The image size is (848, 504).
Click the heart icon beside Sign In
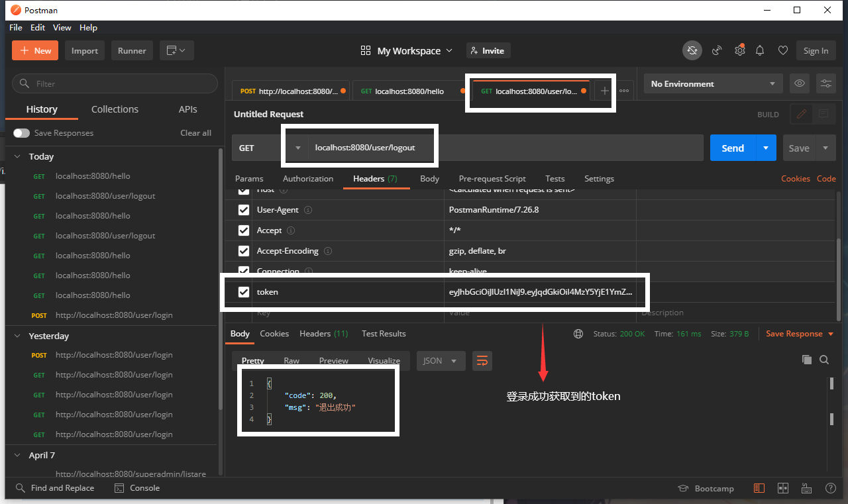pos(783,50)
